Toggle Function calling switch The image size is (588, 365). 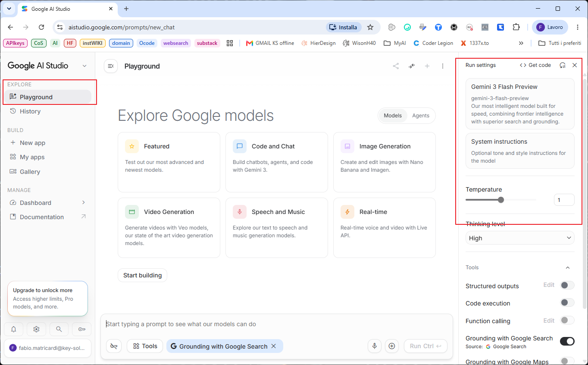pyautogui.click(x=567, y=320)
